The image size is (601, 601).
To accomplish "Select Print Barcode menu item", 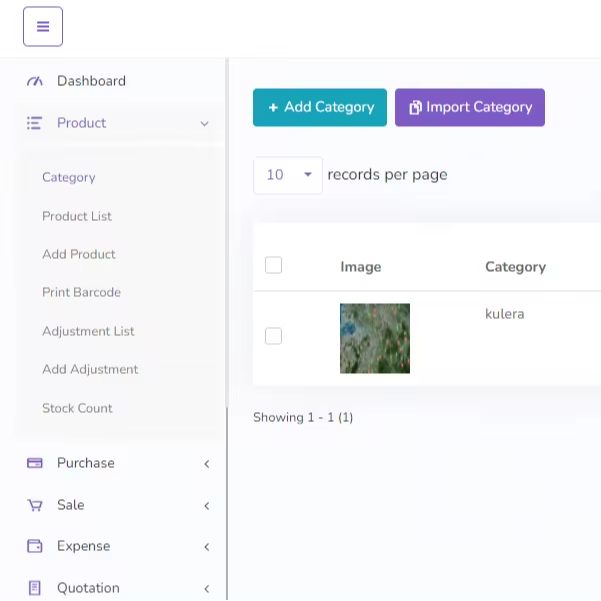I will (x=81, y=292).
